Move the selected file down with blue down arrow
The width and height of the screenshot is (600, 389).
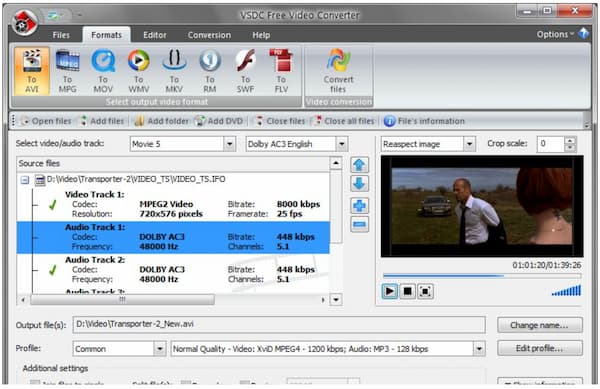point(359,184)
